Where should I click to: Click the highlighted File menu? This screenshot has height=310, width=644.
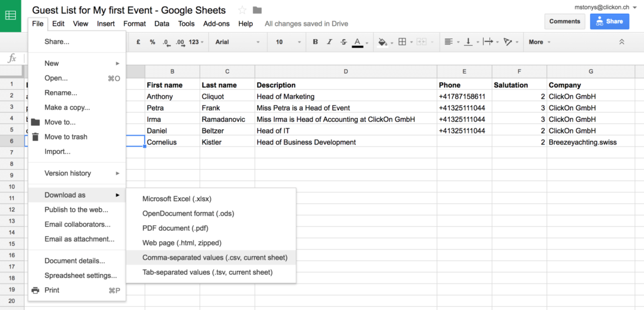coord(38,24)
